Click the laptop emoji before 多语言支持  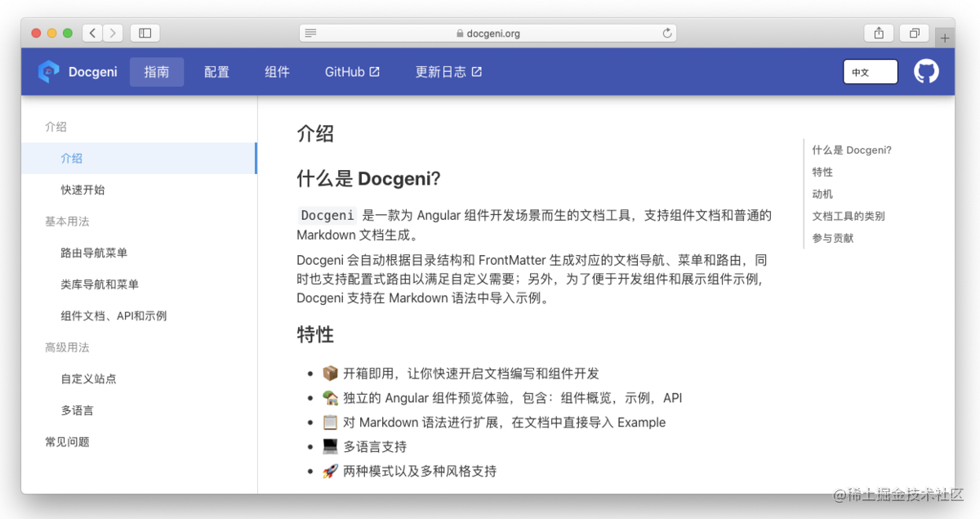[x=330, y=447]
